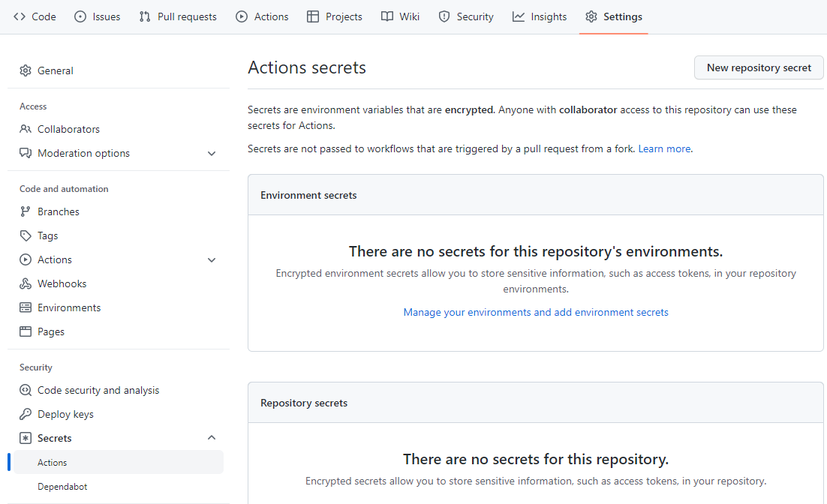The image size is (827, 504).
Task: Click the Branches git-branch icon
Action: [x=26, y=211]
